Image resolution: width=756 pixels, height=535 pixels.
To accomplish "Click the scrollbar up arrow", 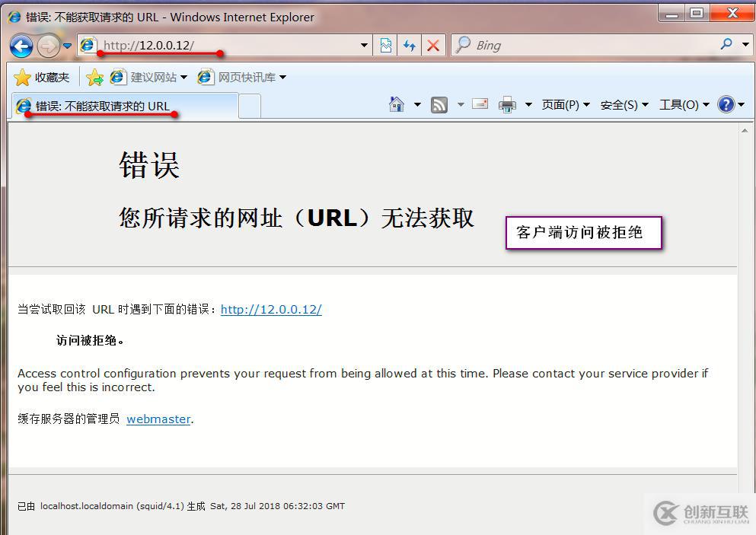I will click(745, 129).
